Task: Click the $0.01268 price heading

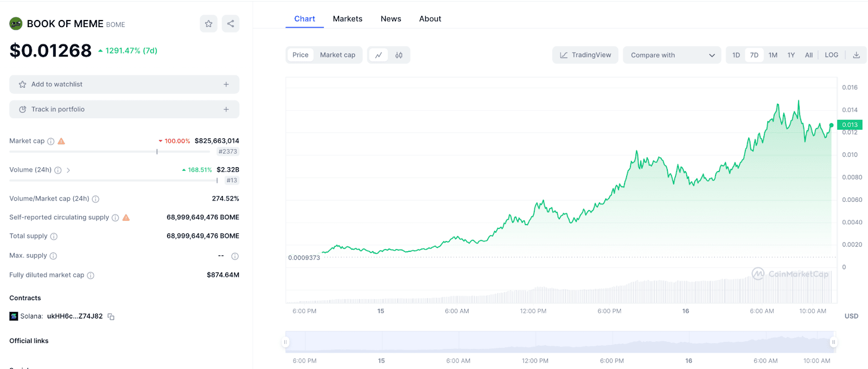Action: point(50,50)
